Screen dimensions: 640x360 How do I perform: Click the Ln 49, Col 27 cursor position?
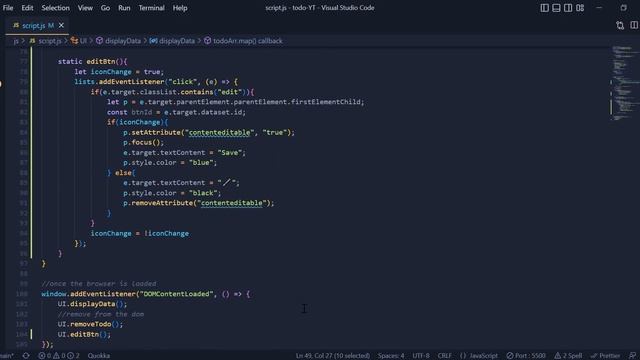[x=333, y=356]
